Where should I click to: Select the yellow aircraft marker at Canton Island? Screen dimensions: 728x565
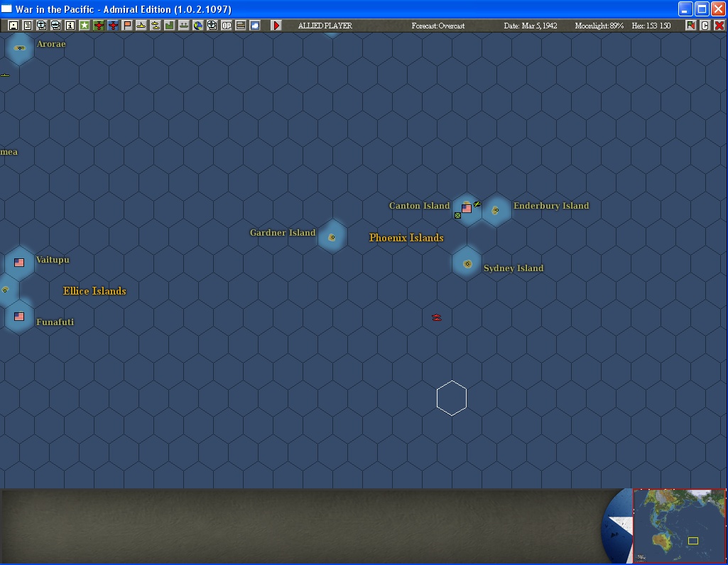pyautogui.click(x=477, y=204)
